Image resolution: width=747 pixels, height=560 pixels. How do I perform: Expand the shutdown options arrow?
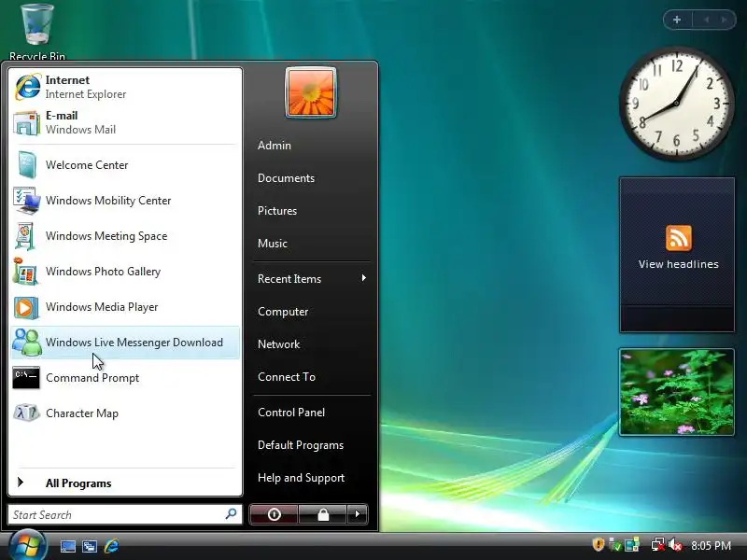(x=358, y=514)
